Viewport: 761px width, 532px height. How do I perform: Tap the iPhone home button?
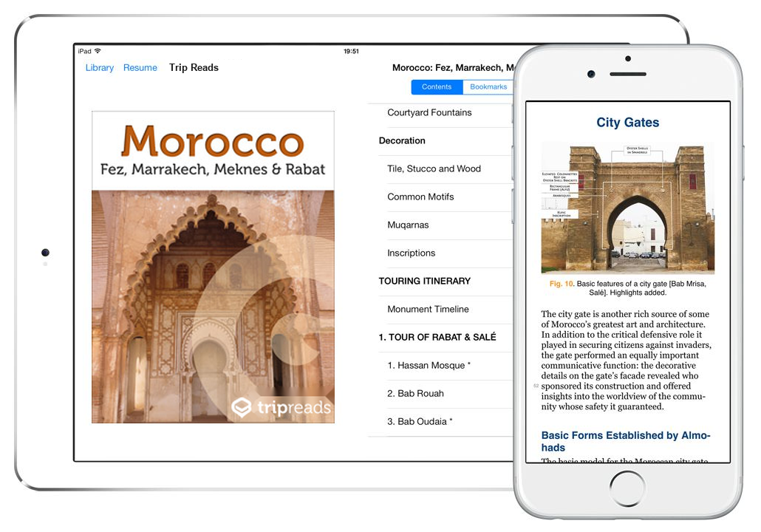[627, 489]
